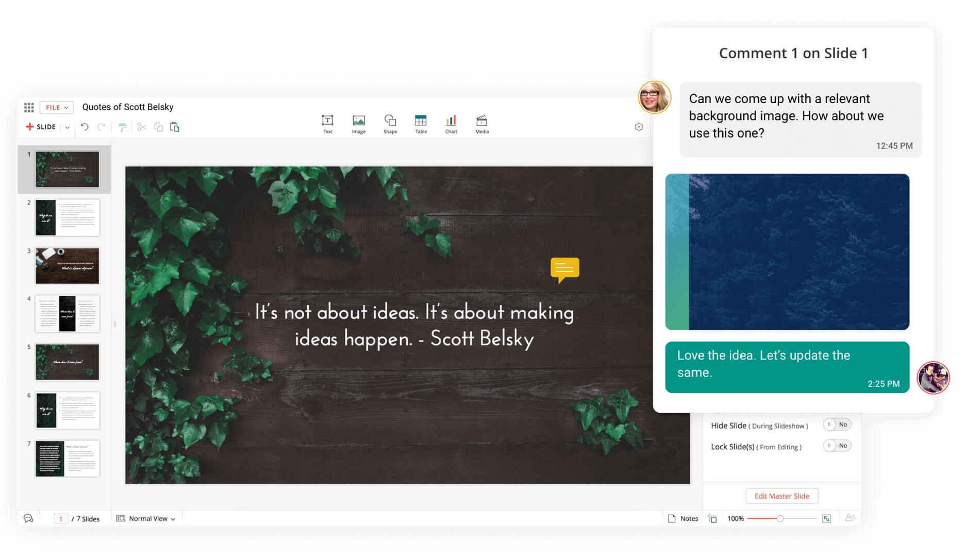Open the yellow comment bubble on slide
The height and width of the screenshot is (560, 965).
pos(564,269)
